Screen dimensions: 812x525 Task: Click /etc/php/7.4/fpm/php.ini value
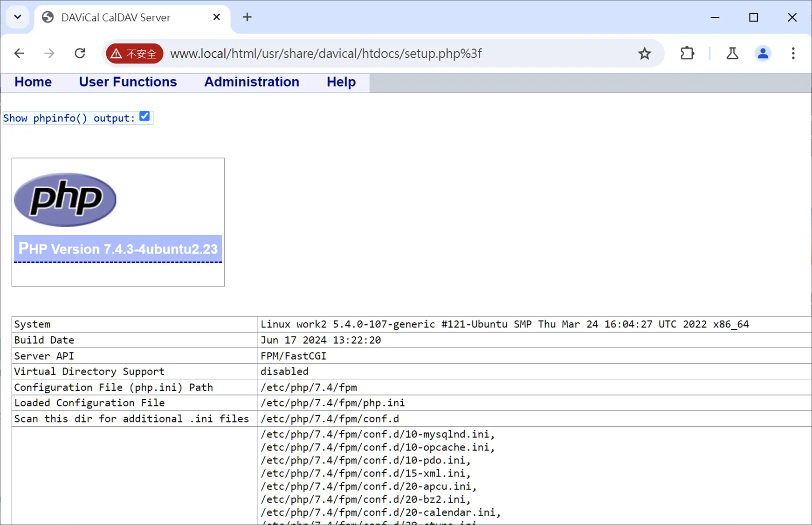point(333,402)
